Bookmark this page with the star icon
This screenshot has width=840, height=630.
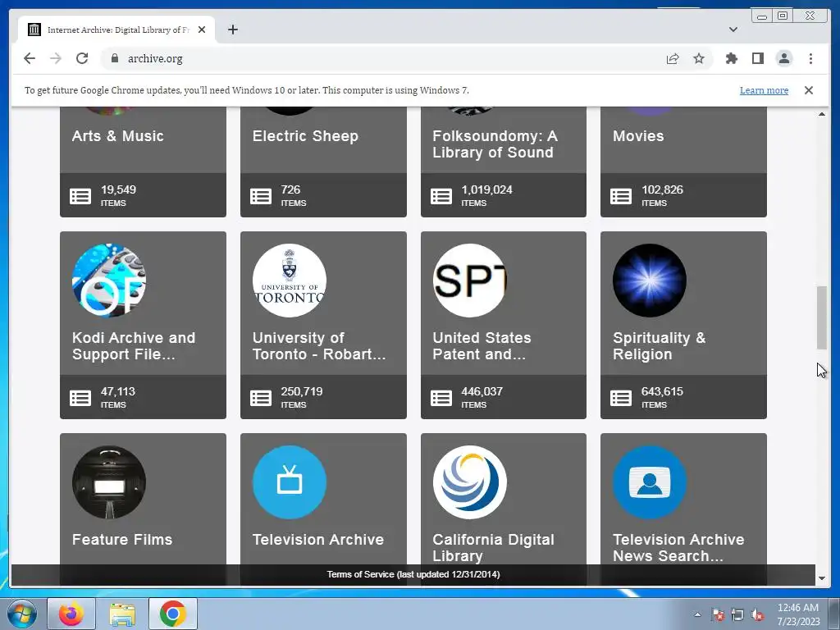[699, 58]
